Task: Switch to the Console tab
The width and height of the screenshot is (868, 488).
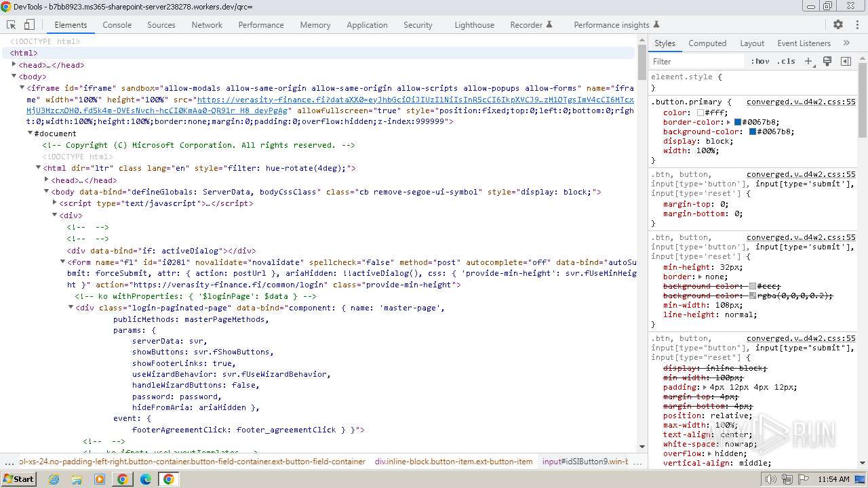Action: coord(117,24)
